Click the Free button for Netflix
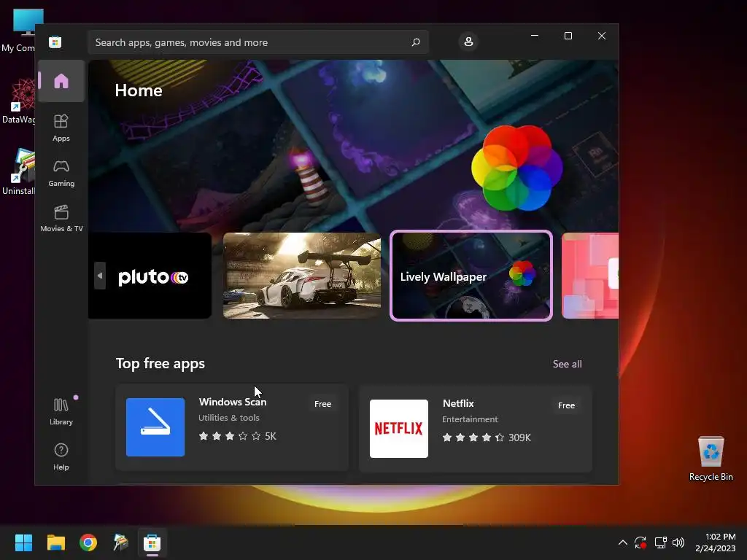747x560 pixels. tap(566, 405)
